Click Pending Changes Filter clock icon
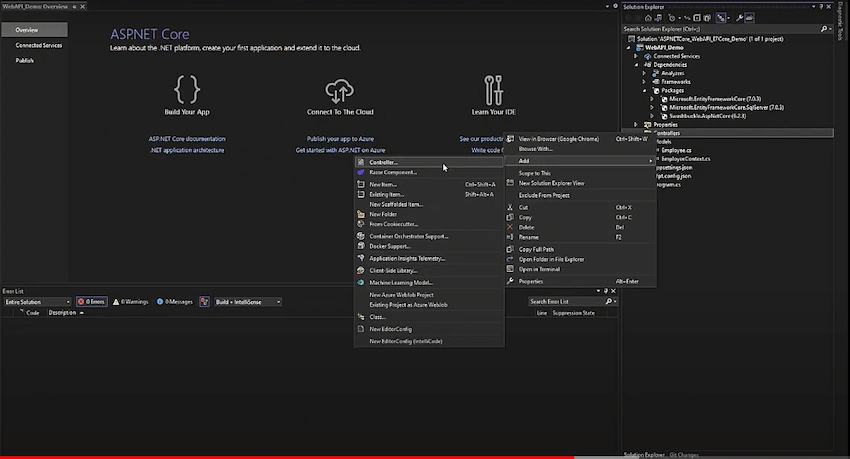The width and height of the screenshot is (850, 459). tap(672, 18)
